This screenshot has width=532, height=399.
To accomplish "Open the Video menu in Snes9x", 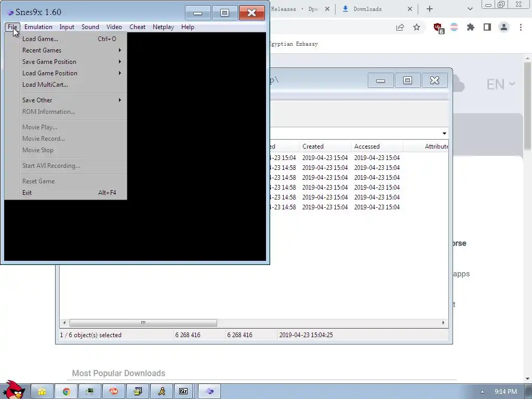I will click(x=114, y=27).
